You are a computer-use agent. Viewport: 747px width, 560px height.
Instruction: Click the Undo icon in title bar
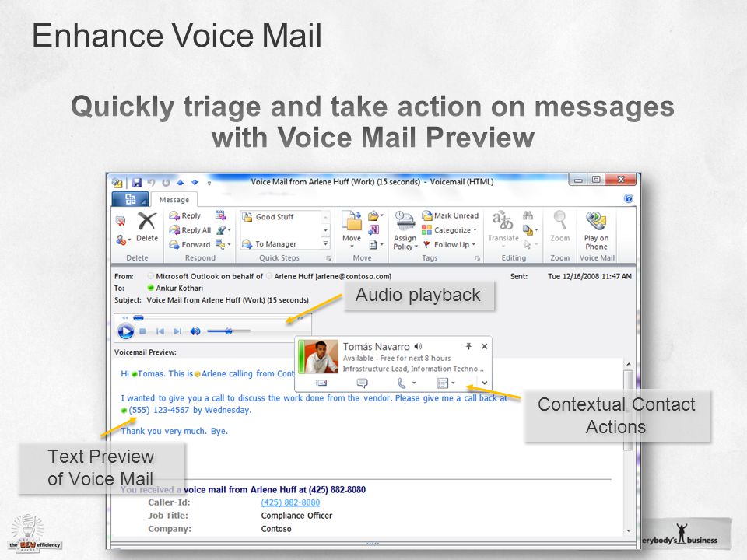click(x=152, y=182)
